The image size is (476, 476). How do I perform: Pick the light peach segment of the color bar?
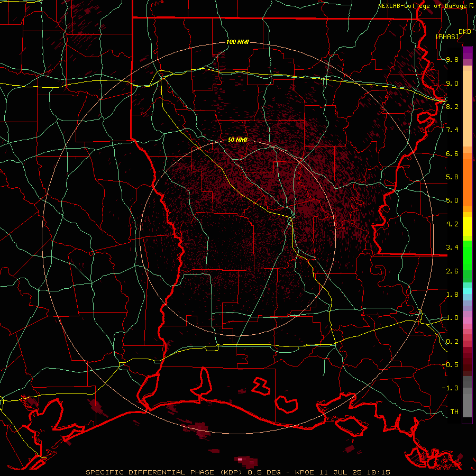tap(467, 108)
